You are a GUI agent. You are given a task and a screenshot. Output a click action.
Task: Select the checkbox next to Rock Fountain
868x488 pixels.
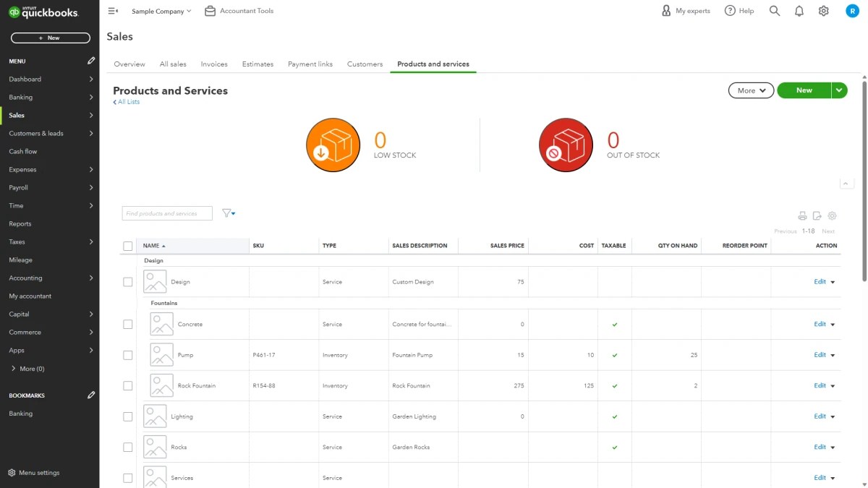click(128, 385)
